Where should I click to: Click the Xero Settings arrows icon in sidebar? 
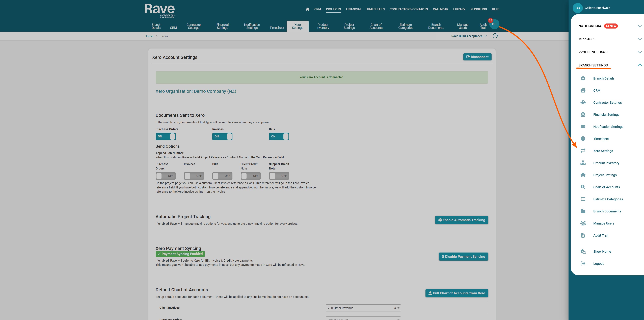coord(583,151)
